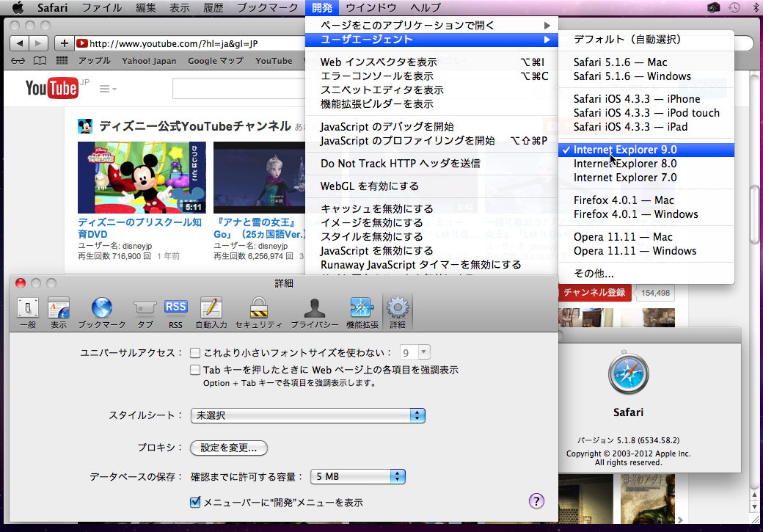The width and height of the screenshot is (763, 532).
Task: Open the Yahoo! Japan bookmark
Action: point(149,61)
